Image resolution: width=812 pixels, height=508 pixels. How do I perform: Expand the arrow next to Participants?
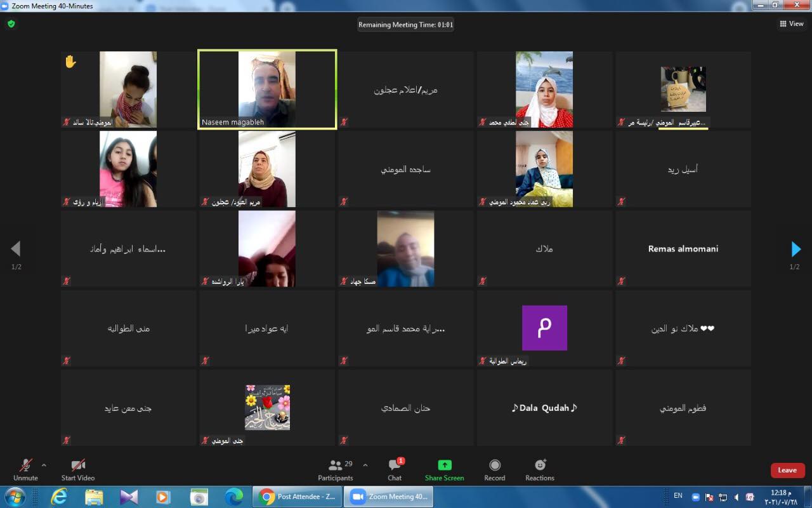[365, 465]
